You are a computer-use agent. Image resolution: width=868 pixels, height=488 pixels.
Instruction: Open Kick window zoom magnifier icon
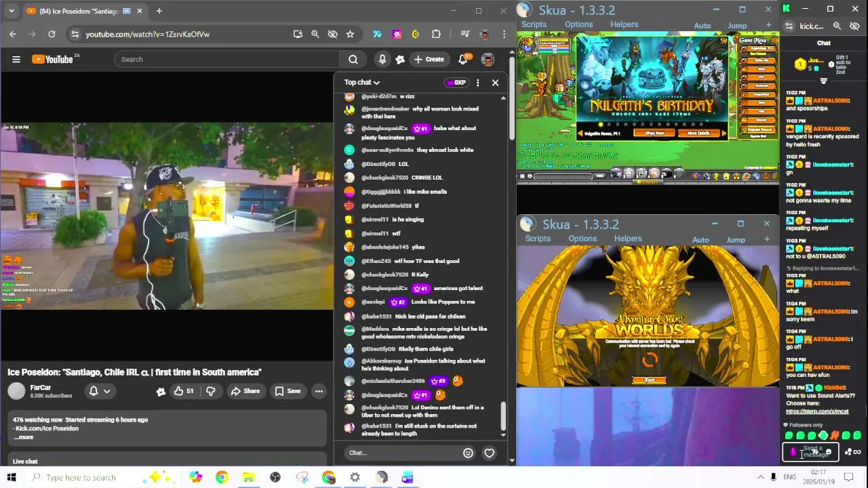click(837, 26)
